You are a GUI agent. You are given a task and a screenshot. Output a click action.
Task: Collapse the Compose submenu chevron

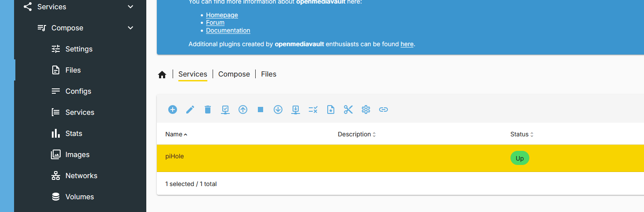coord(130,28)
